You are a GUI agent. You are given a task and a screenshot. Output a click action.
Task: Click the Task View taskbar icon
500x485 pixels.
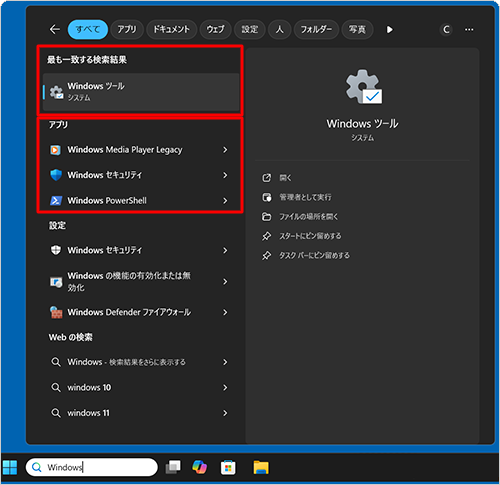pos(173,467)
